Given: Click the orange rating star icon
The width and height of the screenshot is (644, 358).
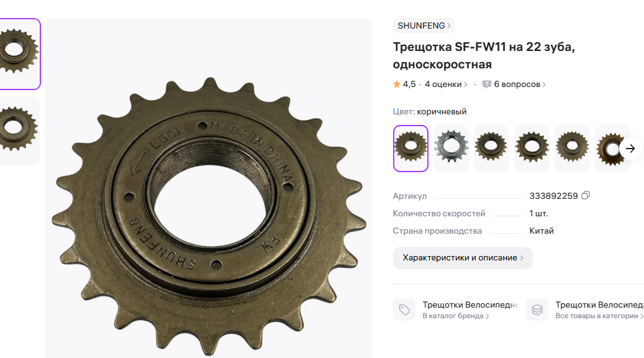Looking at the screenshot, I should point(397,85).
